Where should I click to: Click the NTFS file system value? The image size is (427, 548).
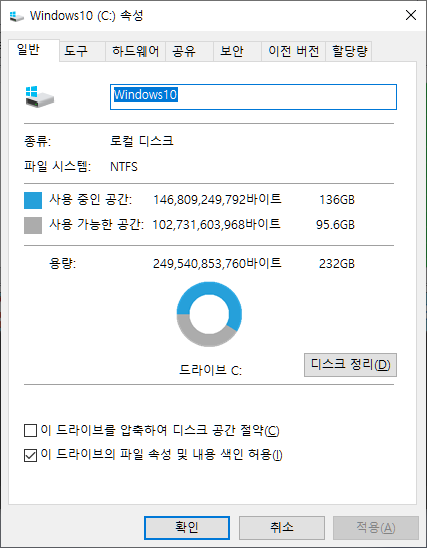(x=124, y=167)
